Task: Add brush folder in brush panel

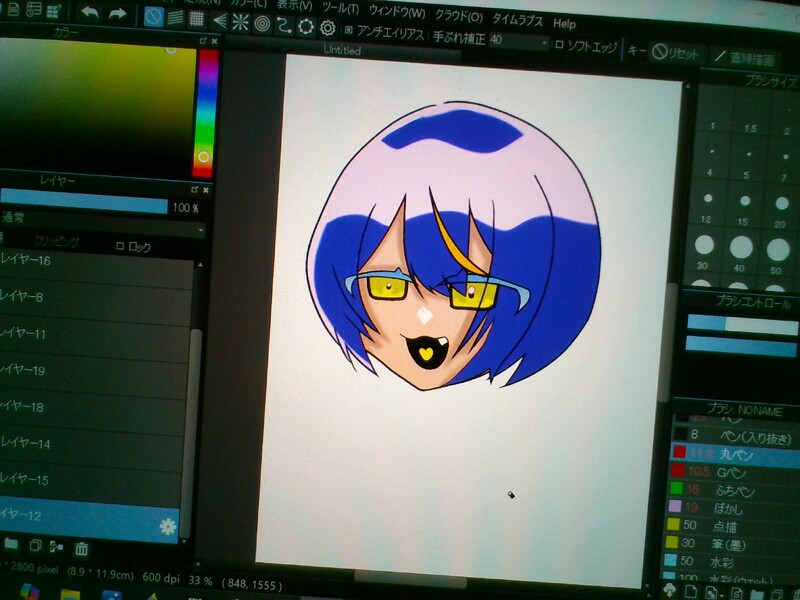Action: click(757, 595)
